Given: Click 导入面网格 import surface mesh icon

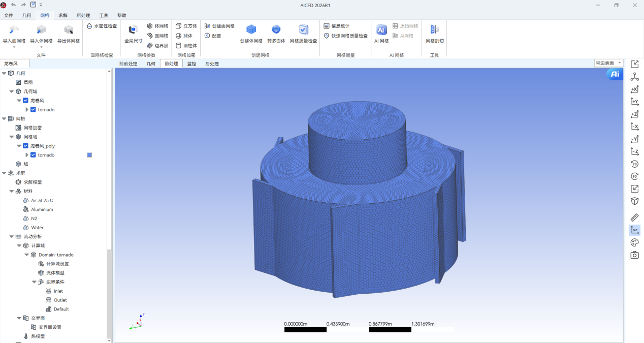Looking at the screenshot, I should click(14, 30).
